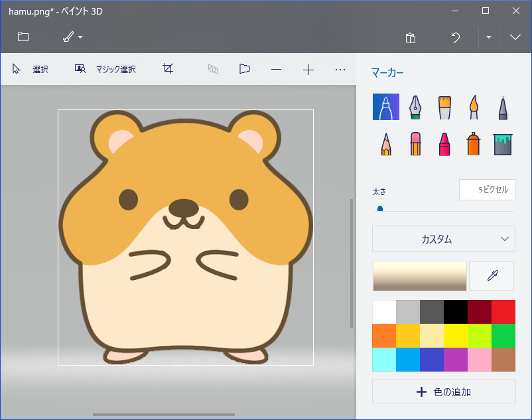The image size is (532, 420).
Task: Click the Paste clipboard icon
Action: [411, 37]
